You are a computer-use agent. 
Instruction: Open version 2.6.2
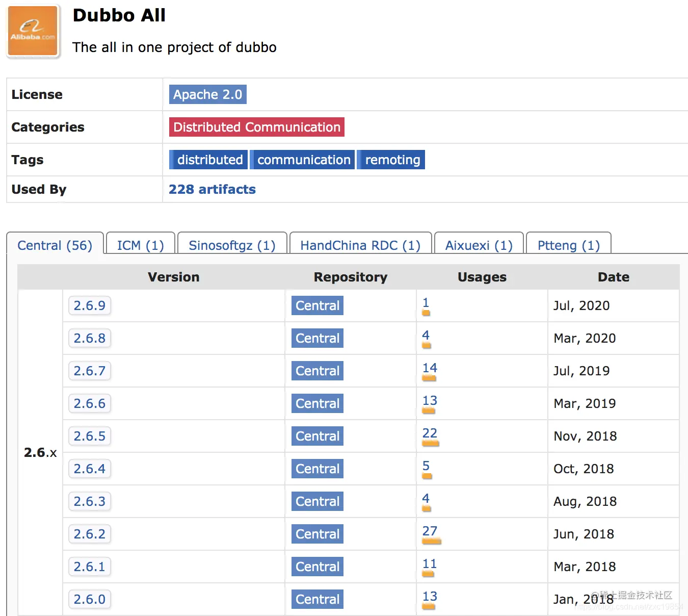click(90, 534)
